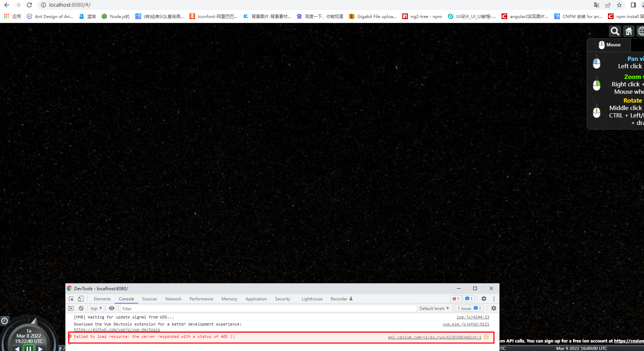Select the Mouse tab in navigation help

pos(609,45)
